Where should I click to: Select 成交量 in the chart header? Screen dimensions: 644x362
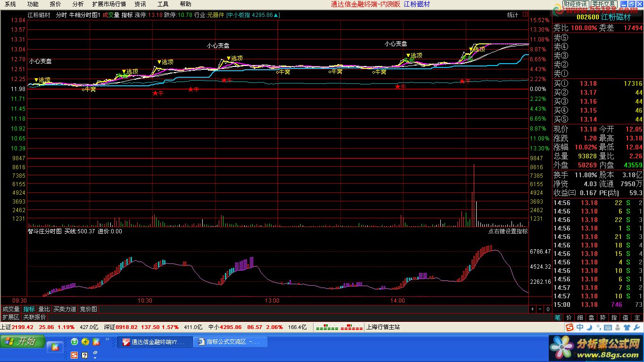pos(111,15)
